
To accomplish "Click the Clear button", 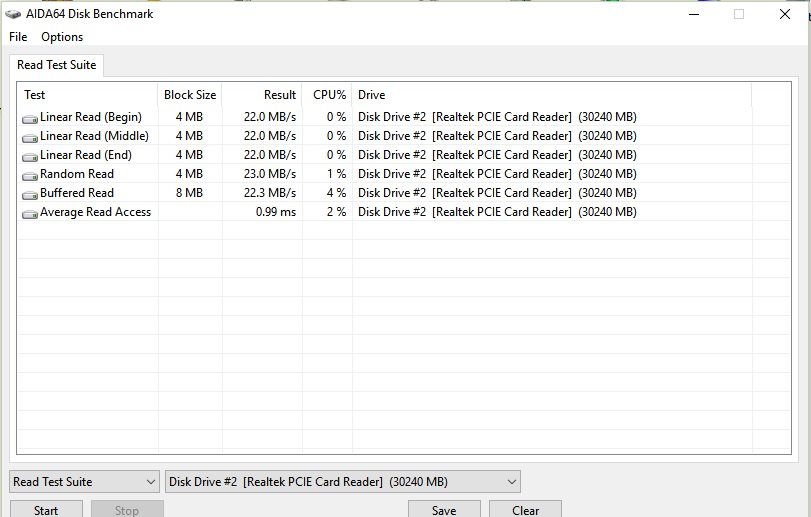I will 525,510.
